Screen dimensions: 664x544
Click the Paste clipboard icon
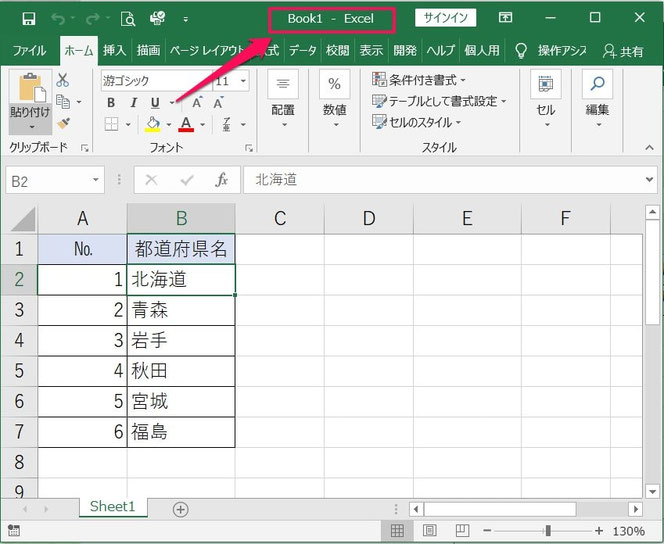click(x=29, y=92)
